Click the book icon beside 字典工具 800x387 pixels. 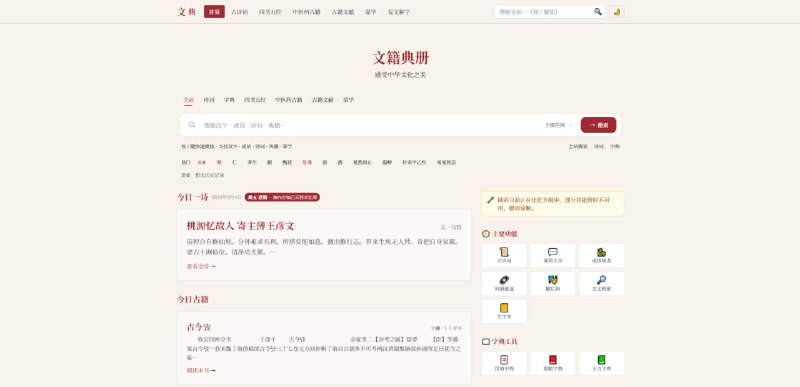pos(486,342)
